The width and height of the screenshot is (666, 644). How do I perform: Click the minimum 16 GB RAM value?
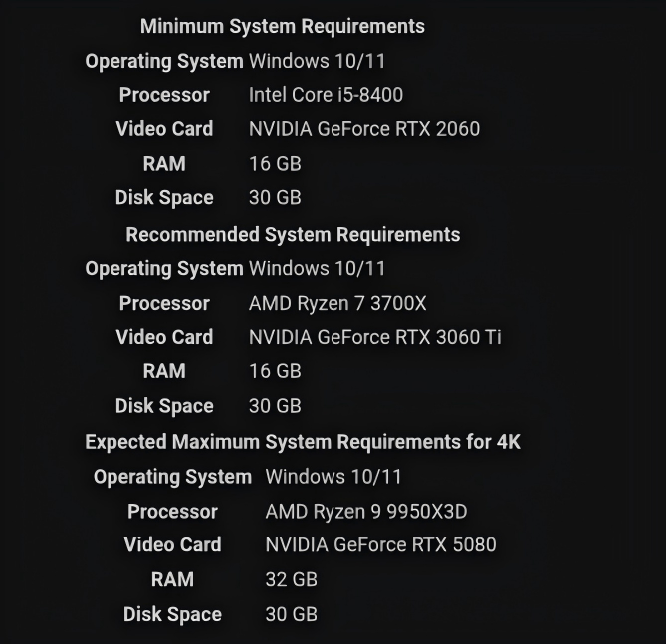click(275, 164)
